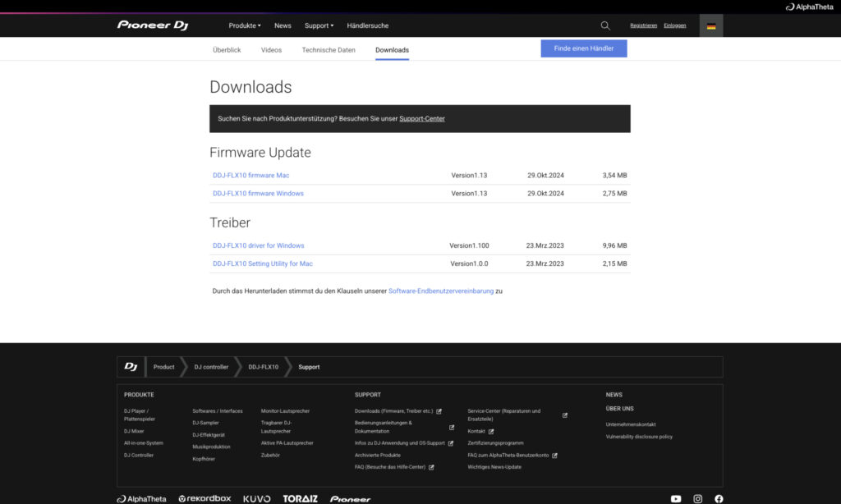The width and height of the screenshot is (841, 504).
Task: Select the Videos tab
Action: [x=271, y=50]
